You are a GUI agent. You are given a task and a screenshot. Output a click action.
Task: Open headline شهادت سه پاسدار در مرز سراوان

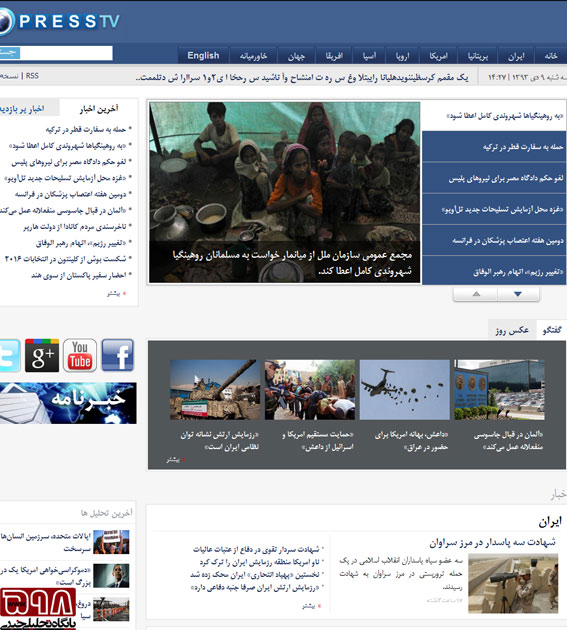pyautogui.click(x=492, y=542)
